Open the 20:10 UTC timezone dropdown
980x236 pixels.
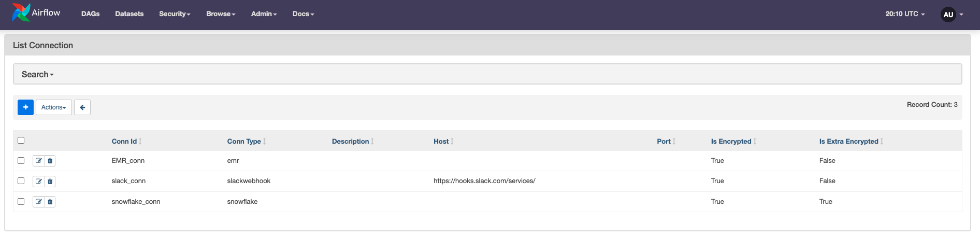coord(904,14)
